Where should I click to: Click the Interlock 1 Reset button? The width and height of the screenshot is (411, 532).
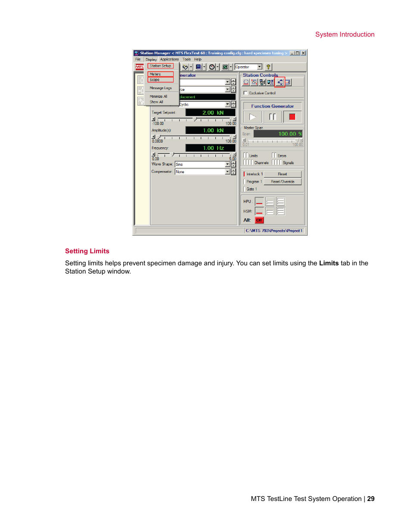[282, 174]
